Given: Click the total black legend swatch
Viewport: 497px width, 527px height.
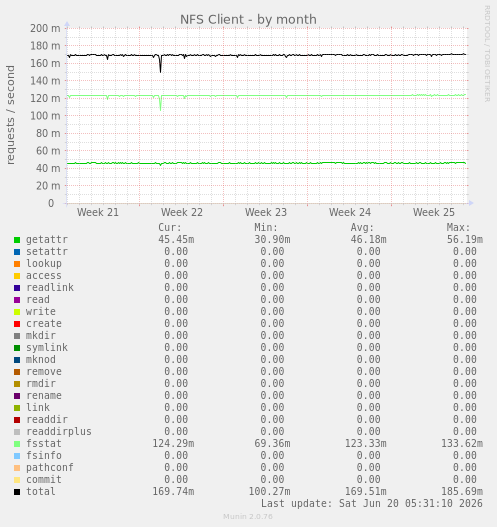Looking at the screenshot, I should coord(17,492).
